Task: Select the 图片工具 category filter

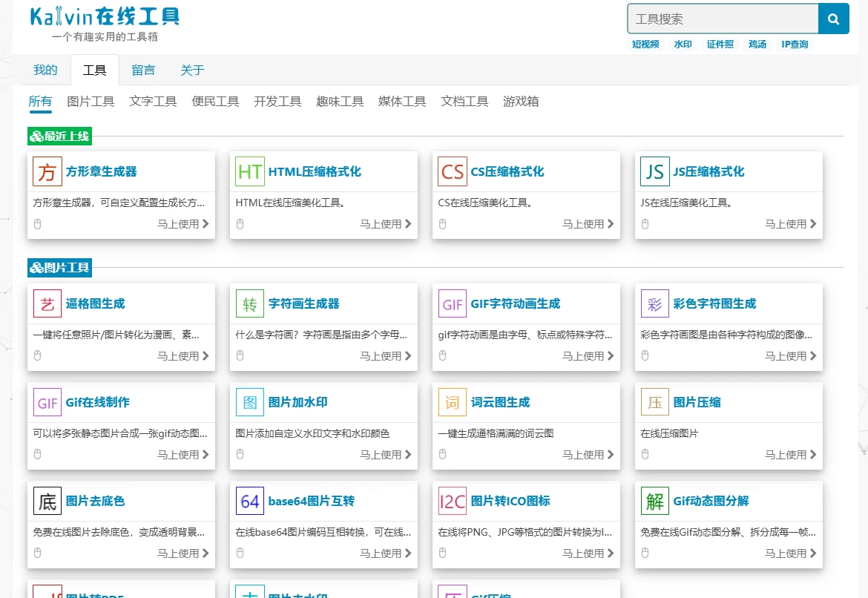Action: coord(91,102)
